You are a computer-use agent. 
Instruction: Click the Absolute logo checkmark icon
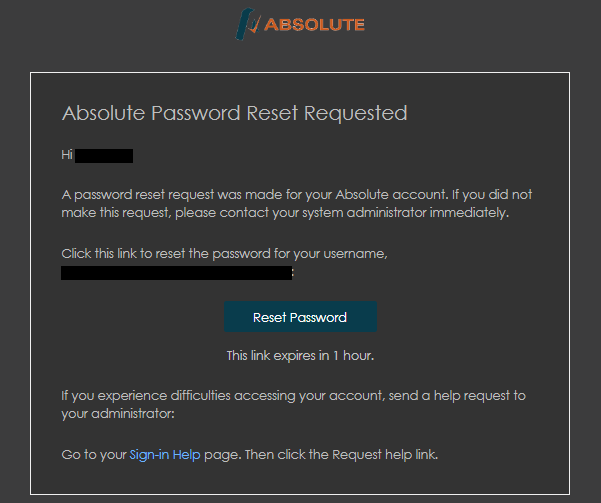(248, 24)
